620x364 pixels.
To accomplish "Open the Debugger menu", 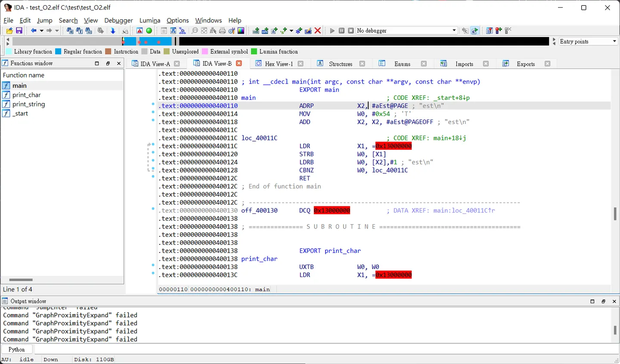I will [x=118, y=20].
